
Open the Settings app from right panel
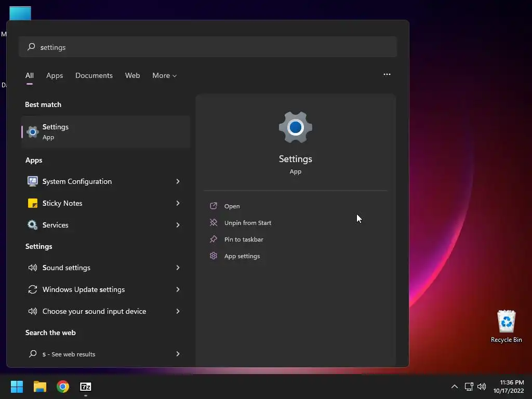(x=232, y=206)
